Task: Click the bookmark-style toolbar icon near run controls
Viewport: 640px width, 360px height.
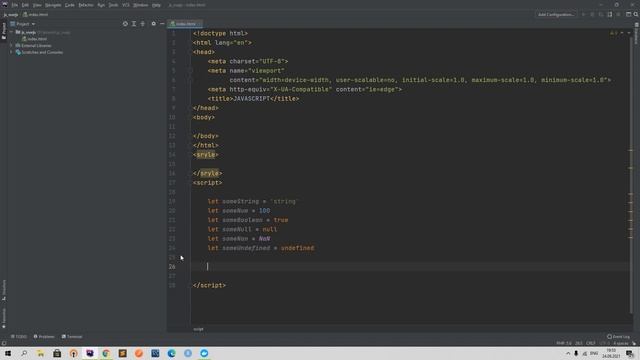Action: (610, 14)
